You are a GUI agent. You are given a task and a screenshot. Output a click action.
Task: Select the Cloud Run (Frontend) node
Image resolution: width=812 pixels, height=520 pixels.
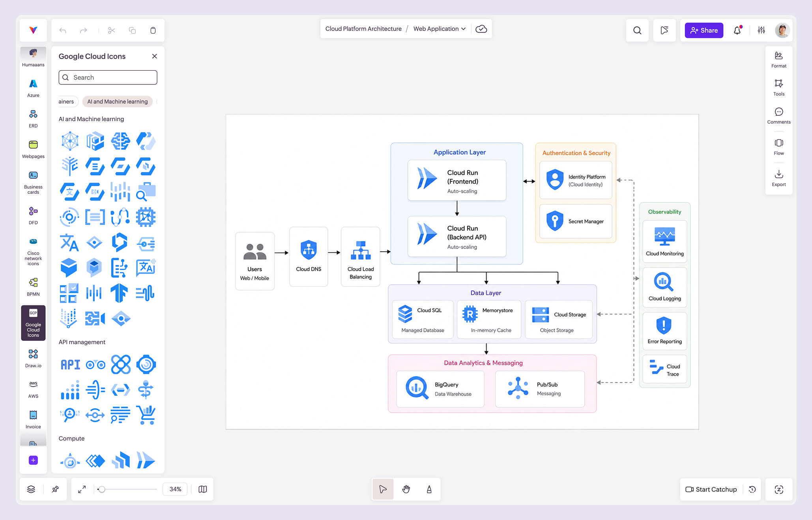click(457, 180)
